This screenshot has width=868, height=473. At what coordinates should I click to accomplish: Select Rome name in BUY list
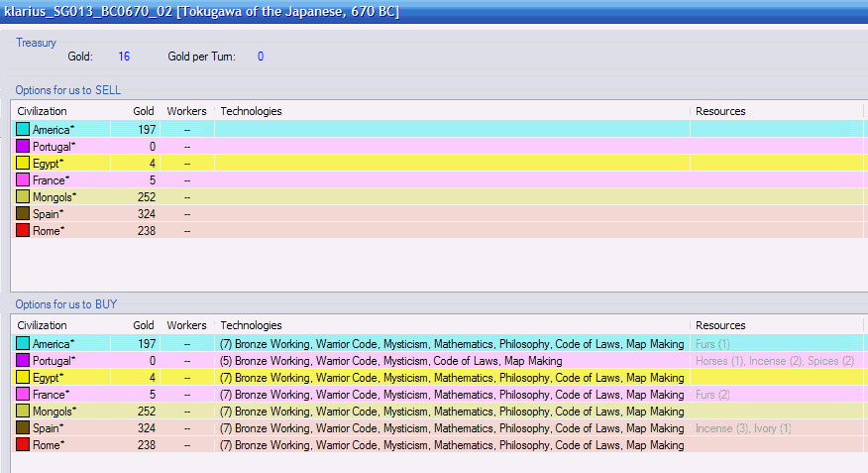pyautogui.click(x=49, y=445)
